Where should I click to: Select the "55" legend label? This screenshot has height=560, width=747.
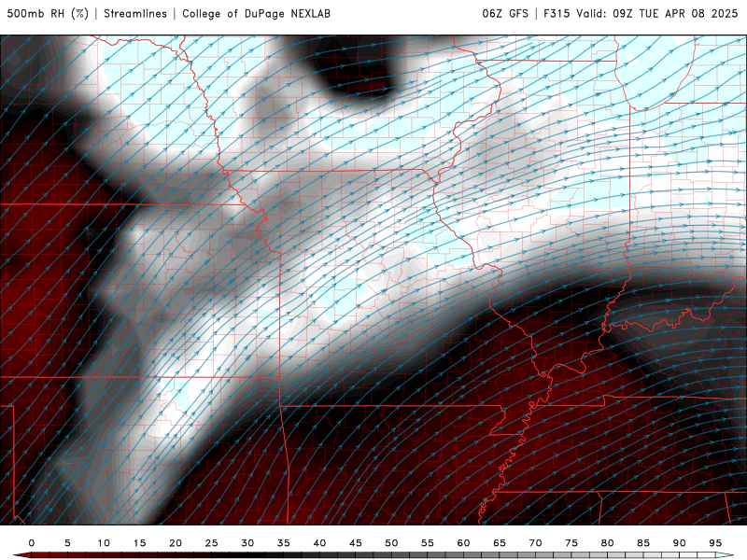pyautogui.click(x=428, y=543)
